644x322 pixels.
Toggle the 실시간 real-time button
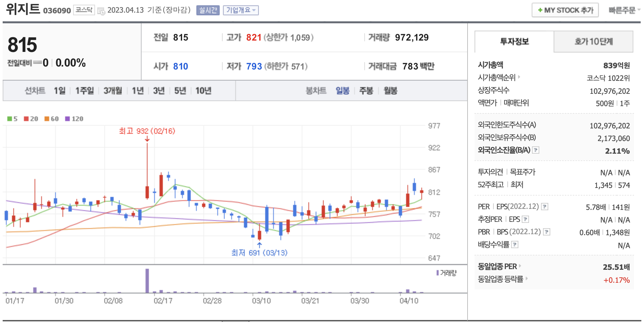[x=208, y=10]
